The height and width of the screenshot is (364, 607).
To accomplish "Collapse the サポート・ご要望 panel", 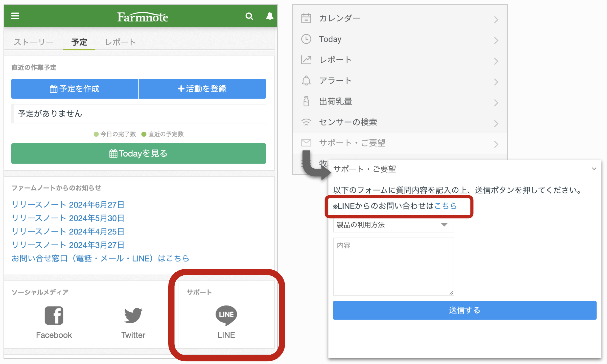I will point(594,169).
